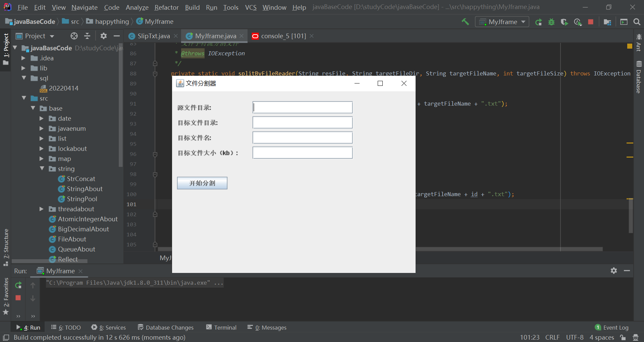Open the Refactor menu

[166, 7]
